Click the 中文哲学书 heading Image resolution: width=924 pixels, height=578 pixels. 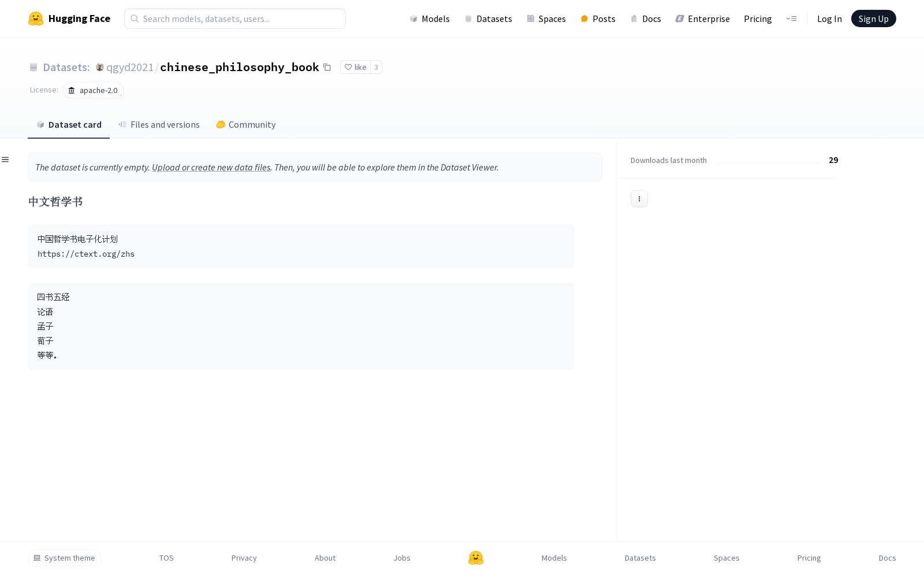coord(55,202)
